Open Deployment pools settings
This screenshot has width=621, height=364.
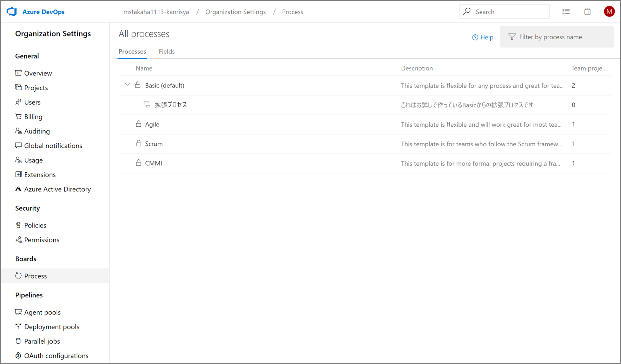52,326
